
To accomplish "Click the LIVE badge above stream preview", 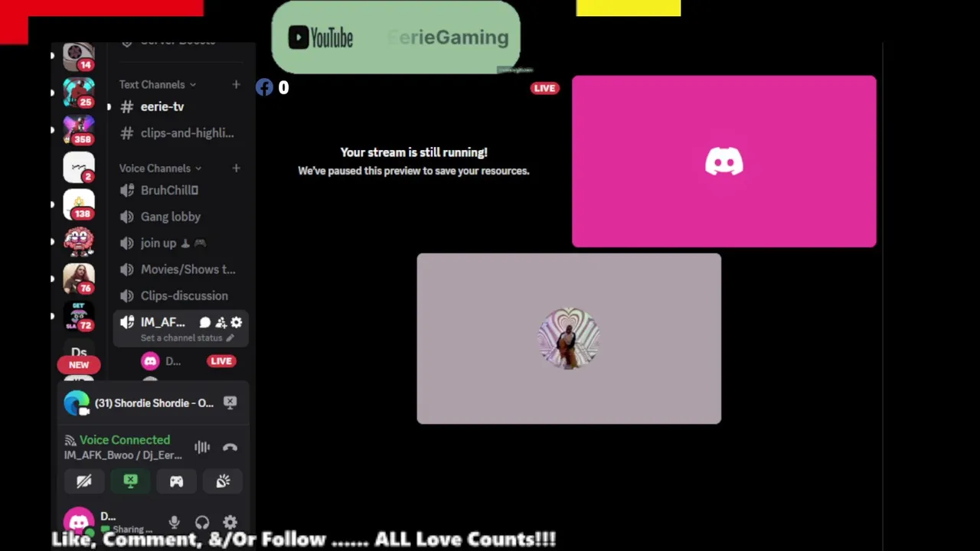I will pos(544,88).
